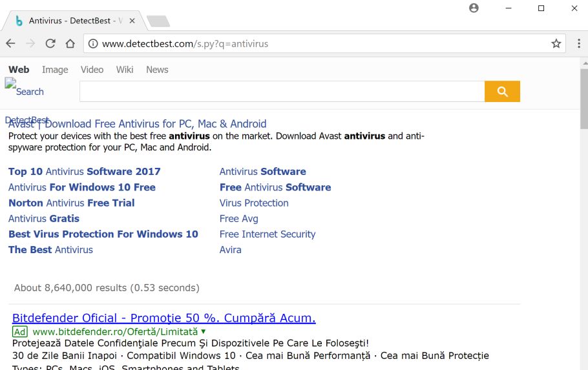Image resolution: width=588 pixels, height=370 pixels.
Task: Bookmark this page with star icon
Action: pos(556,44)
